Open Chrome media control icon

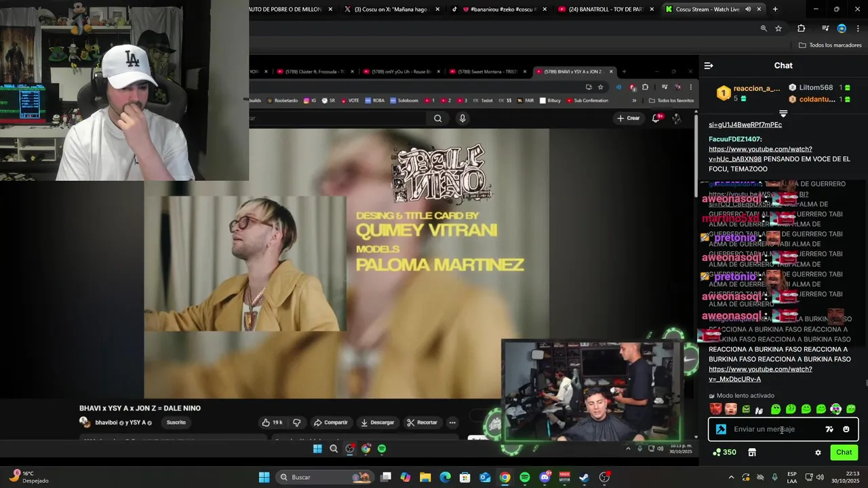(825, 28)
